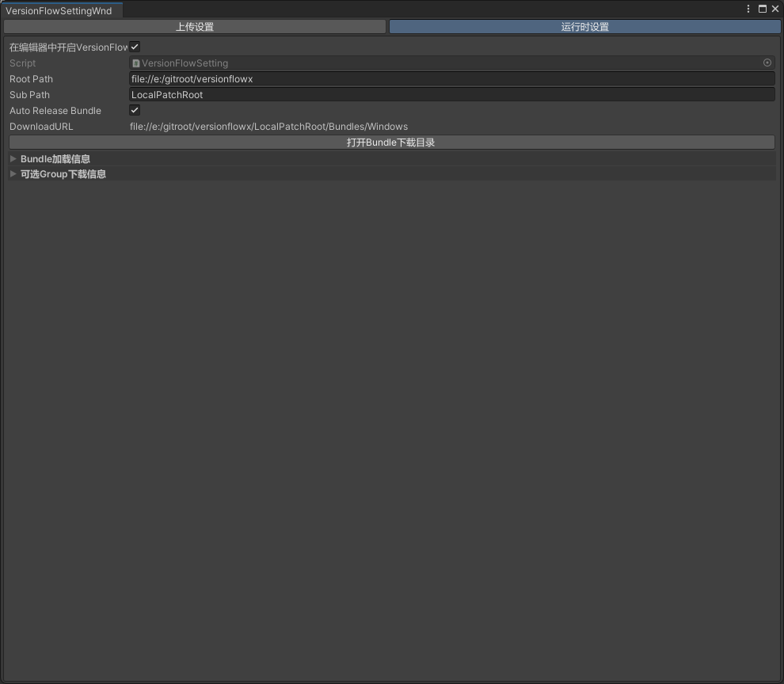Open the Script object picker circle
The width and height of the screenshot is (784, 684).
point(767,63)
